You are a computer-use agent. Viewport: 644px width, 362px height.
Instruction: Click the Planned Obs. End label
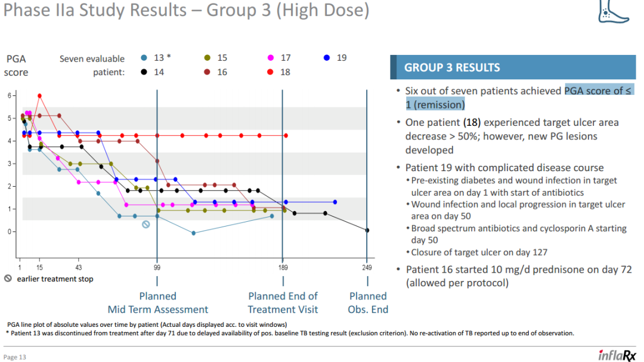coord(368,302)
